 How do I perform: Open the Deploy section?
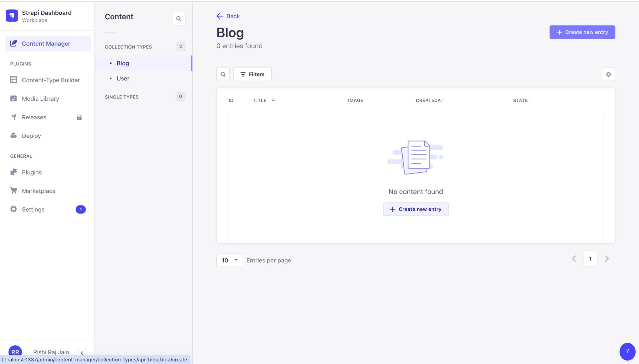[x=13, y=136]
